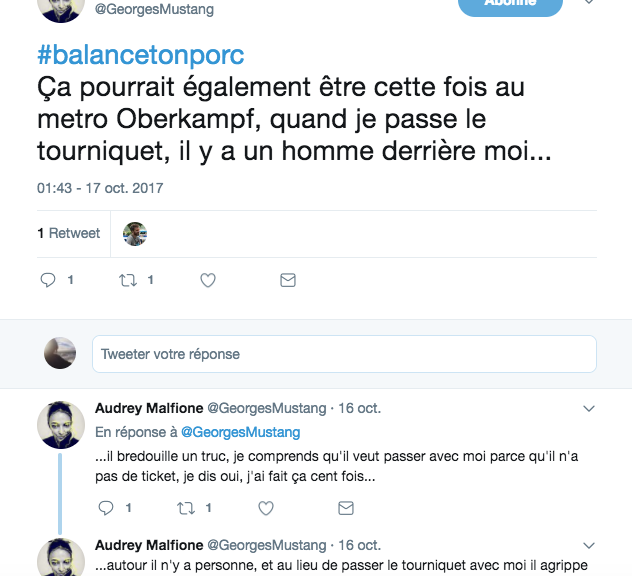Click @GeorgesMustang handle in reply-to line

pos(239,432)
